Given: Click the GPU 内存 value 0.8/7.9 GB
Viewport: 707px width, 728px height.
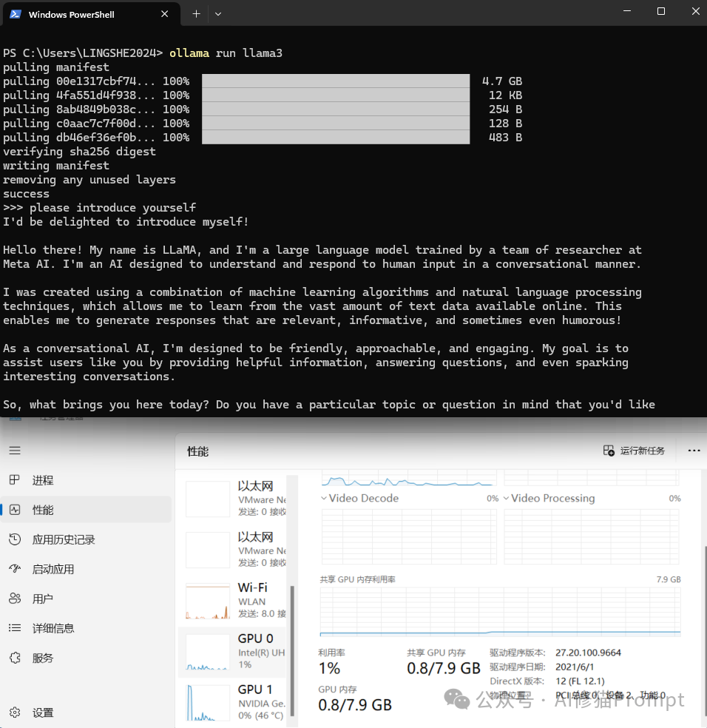Looking at the screenshot, I should click(355, 705).
